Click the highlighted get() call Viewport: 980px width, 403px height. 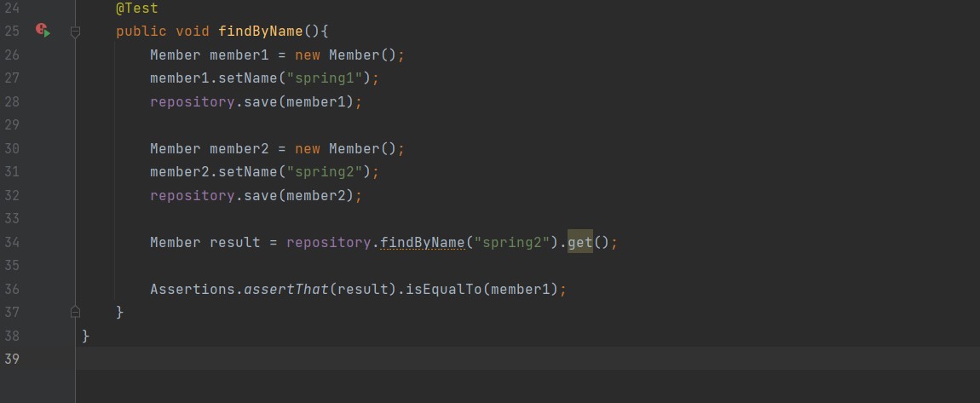tap(580, 243)
